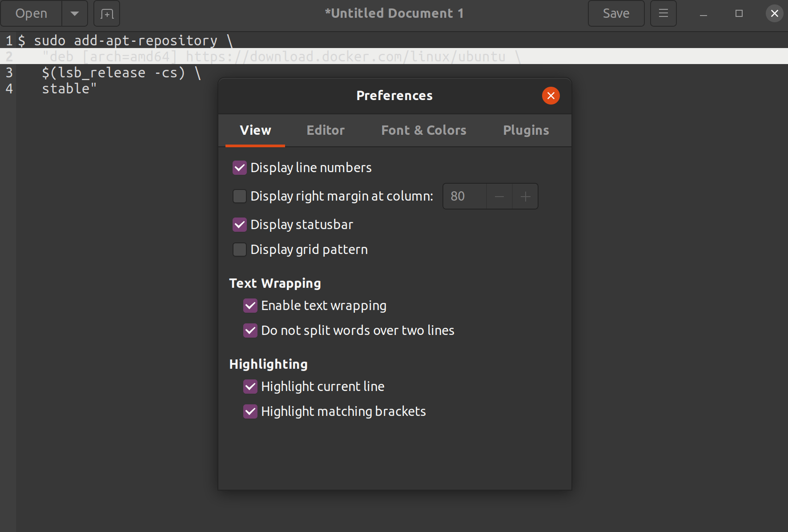Uncheck Do not split words over two lines
Image resolution: width=788 pixels, height=532 pixels.
point(250,330)
